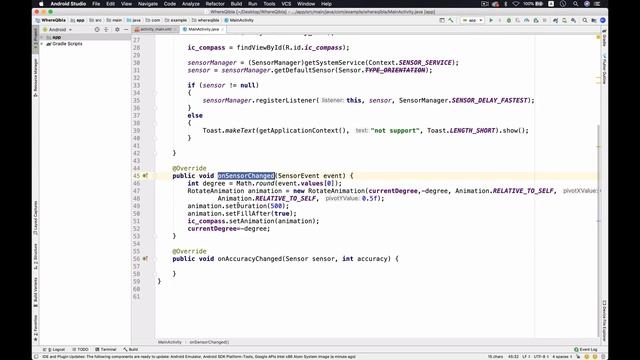The width and height of the screenshot is (640, 360).
Task: Click tool windows toggle icon in status bar corner
Action: pyautogui.click(x=36, y=356)
